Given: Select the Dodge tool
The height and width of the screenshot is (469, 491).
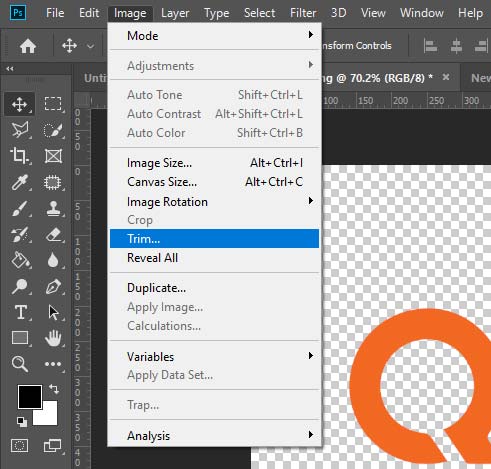Looking at the screenshot, I should [19, 286].
